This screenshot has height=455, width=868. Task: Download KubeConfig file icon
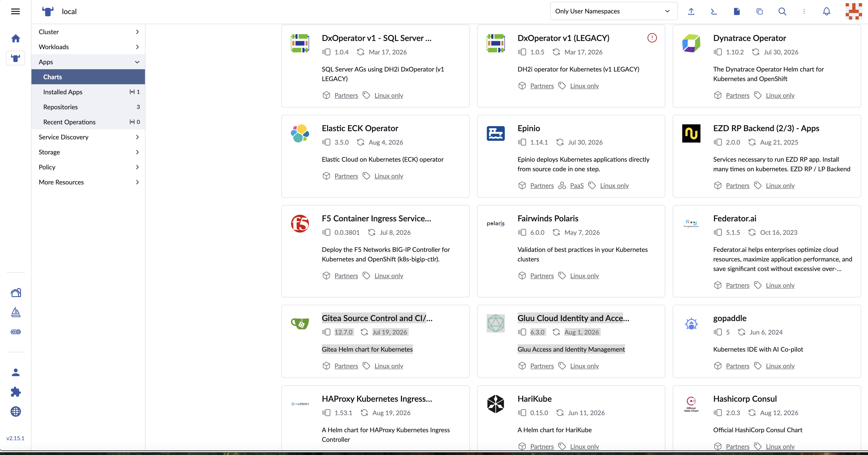click(x=736, y=11)
